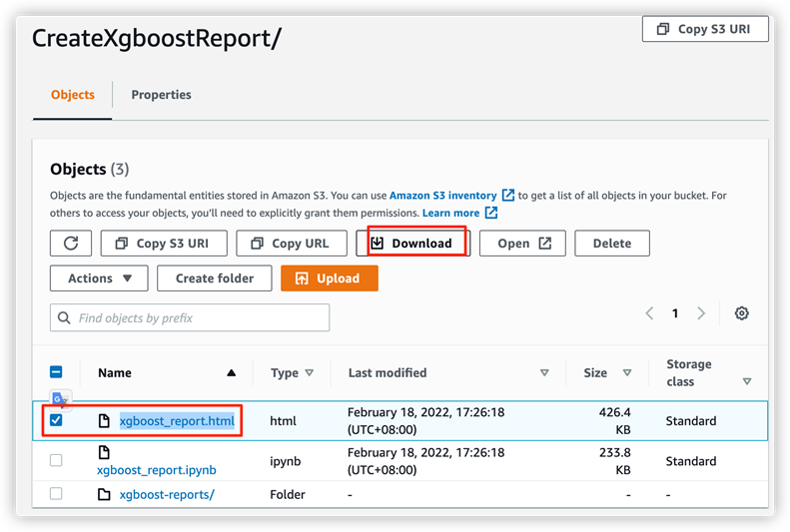
Task: Uncheck the xgboost_report.html row checkbox
Action: point(56,420)
